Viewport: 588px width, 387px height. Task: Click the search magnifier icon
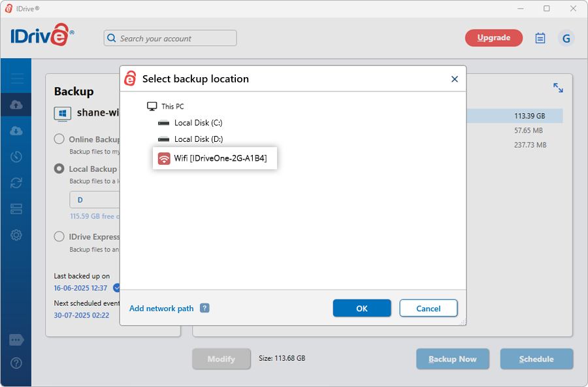(111, 39)
